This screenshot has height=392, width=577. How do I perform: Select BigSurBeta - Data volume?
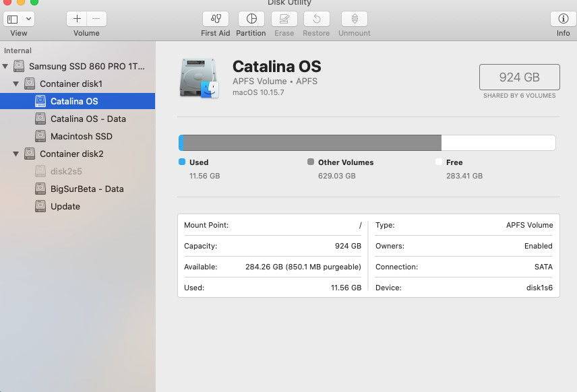pyautogui.click(x=78, y=189)
